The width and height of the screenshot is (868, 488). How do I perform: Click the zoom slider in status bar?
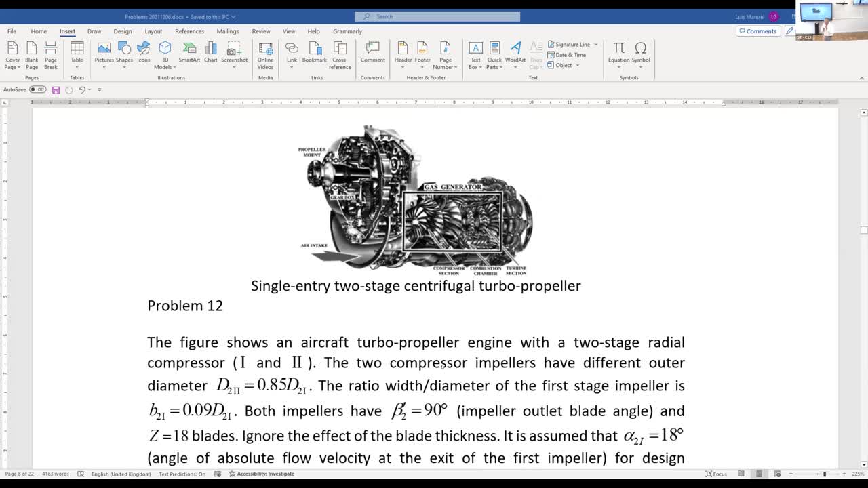coord(824,474)
